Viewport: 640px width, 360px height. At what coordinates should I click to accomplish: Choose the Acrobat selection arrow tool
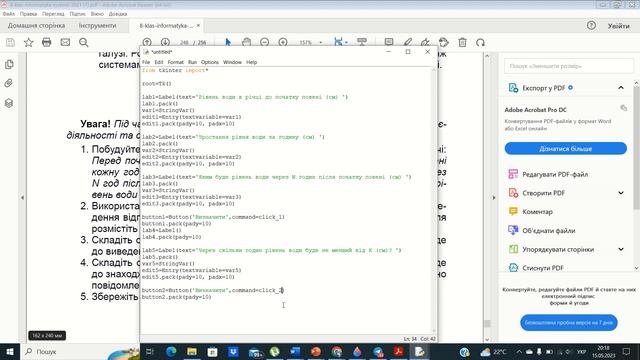point(228,42)
